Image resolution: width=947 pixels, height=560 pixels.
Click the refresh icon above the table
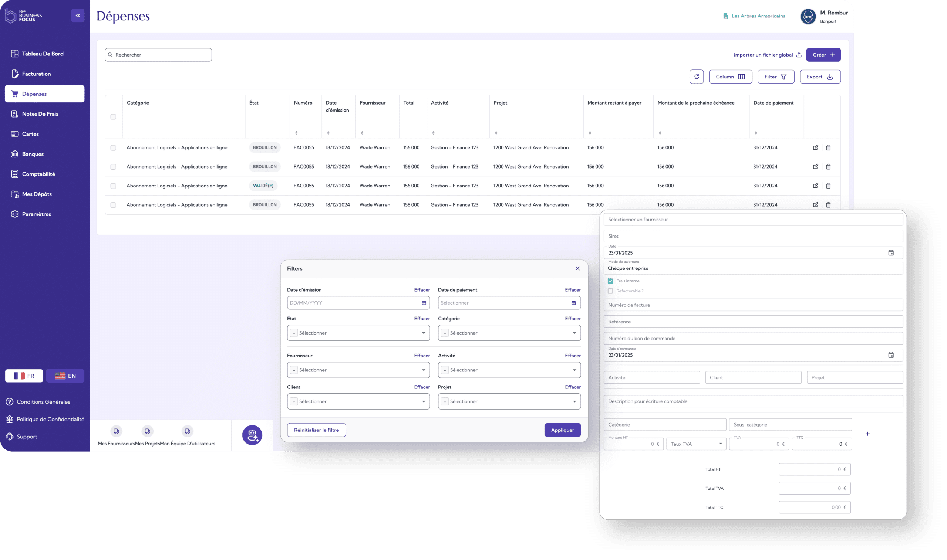point(696,77)
